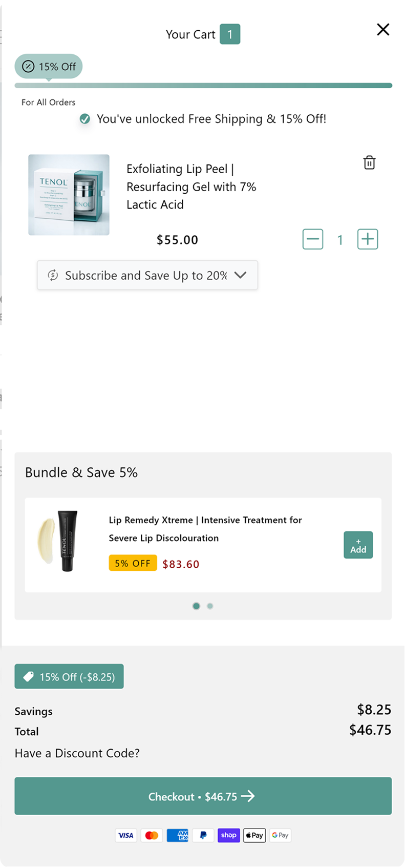
Task: Click the American Express icon
Action: [178, 836]
